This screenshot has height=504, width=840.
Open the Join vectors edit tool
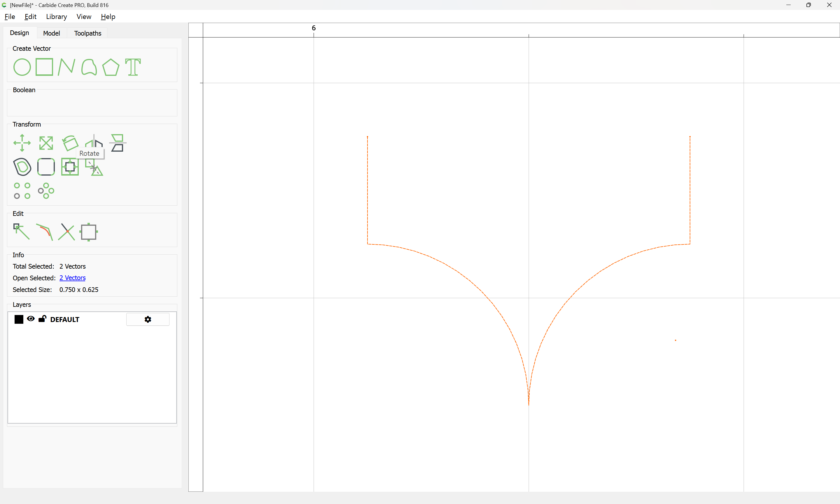coord(89,232)
